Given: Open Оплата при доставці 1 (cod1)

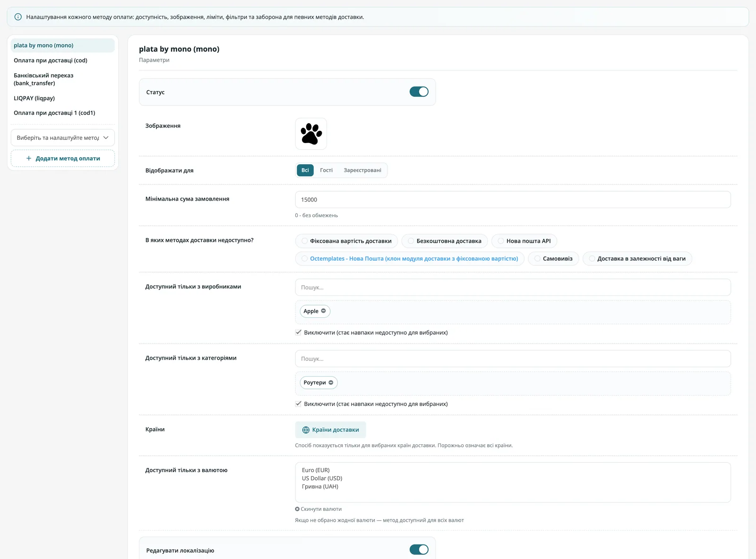Looking at the screenshot, I should coord(63,113).
